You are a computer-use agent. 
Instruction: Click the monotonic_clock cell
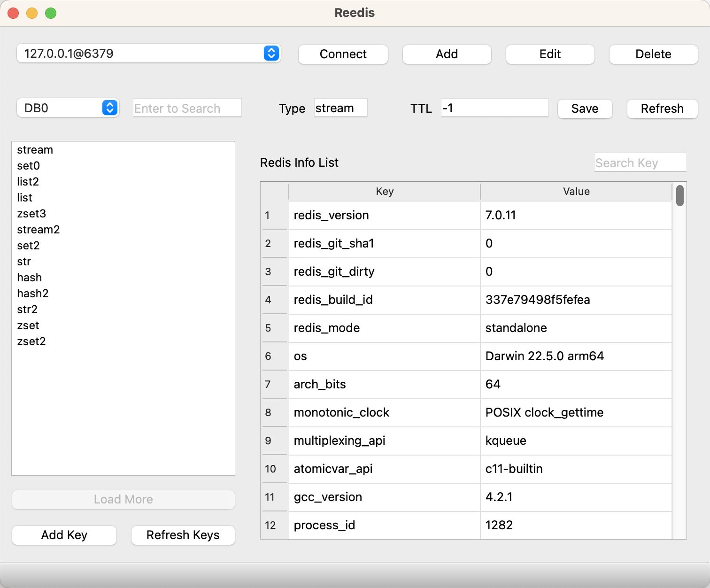tap(385, 413)
